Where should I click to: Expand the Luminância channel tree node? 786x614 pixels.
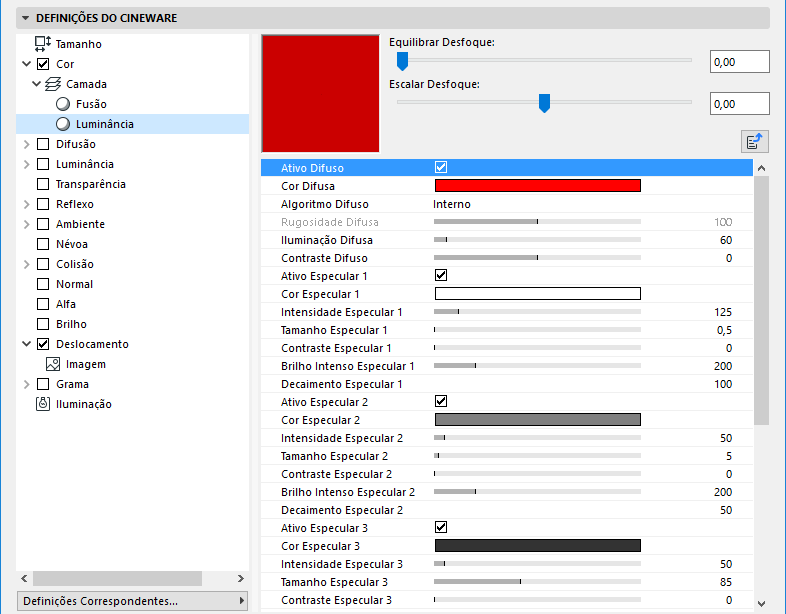27,164
